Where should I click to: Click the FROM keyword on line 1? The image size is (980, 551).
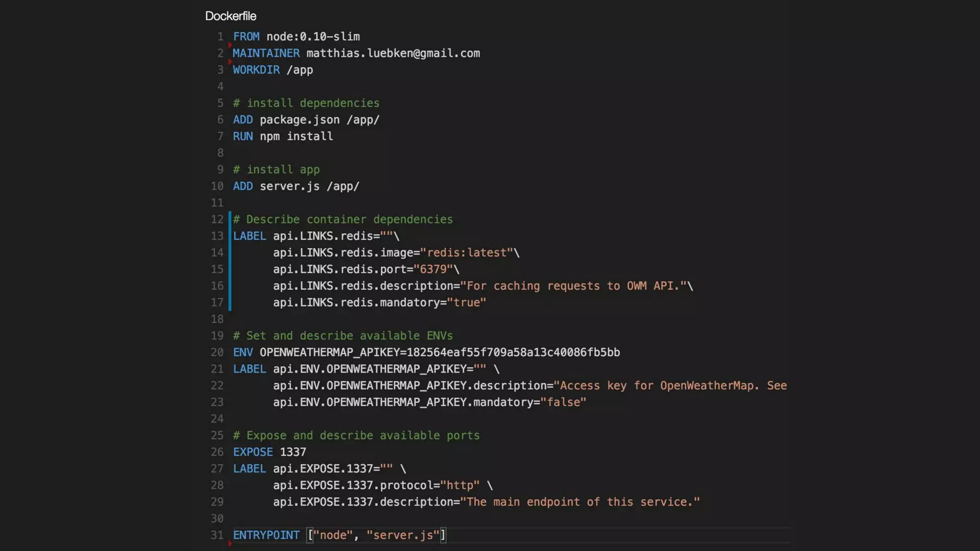[x=246, y=37]
